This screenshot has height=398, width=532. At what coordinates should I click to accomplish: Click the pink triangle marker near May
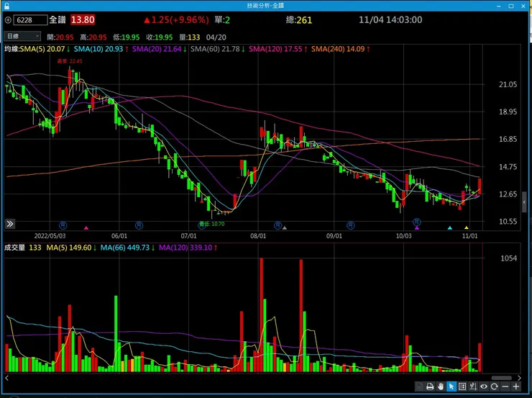coord(86,228)
